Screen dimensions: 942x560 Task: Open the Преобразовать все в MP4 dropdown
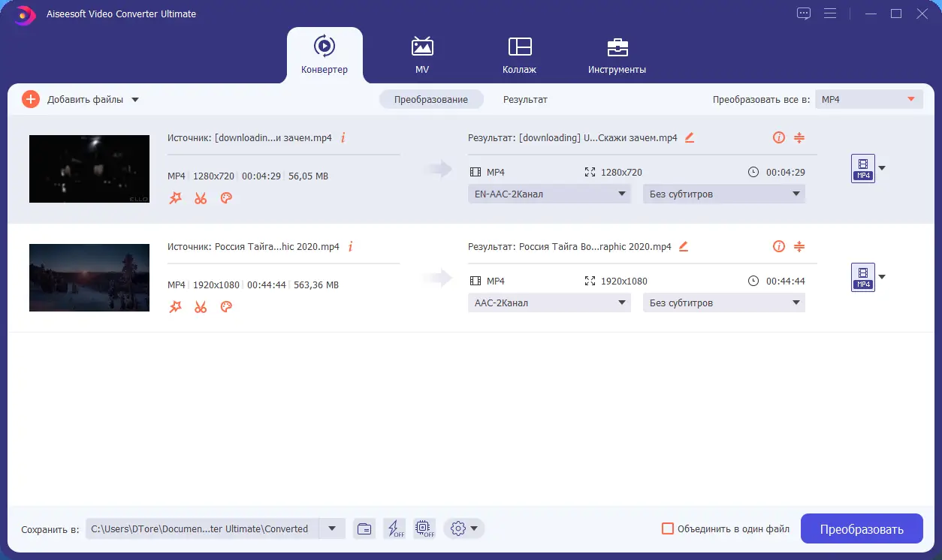[868, 99]
